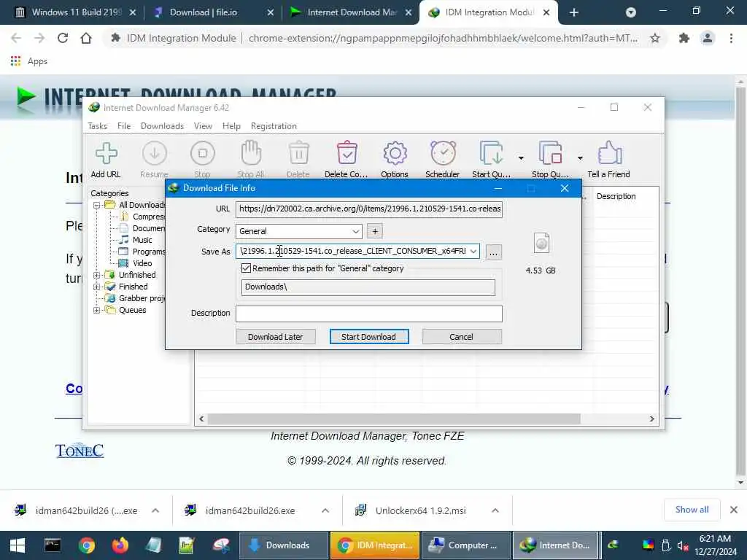The width and height of the screenshot is (747, 560).
Task: Open the Downloads taskbar window
Action: (x=283, y=545)
